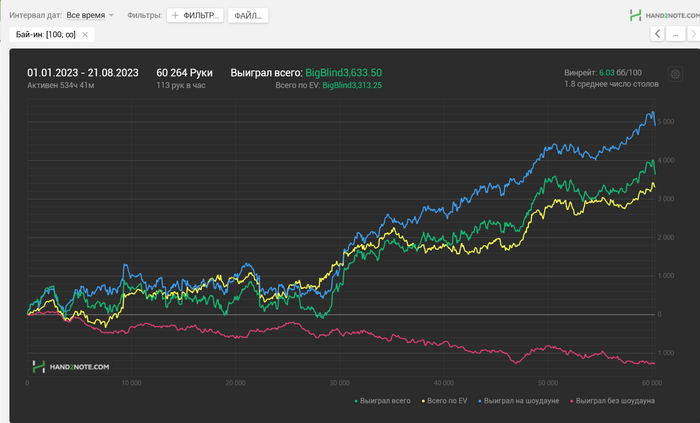The height and width of the screenshot is (423, 700).
Task: Click the '+ ФИЛЬТР...' add filter button
Action: (195, 15)
